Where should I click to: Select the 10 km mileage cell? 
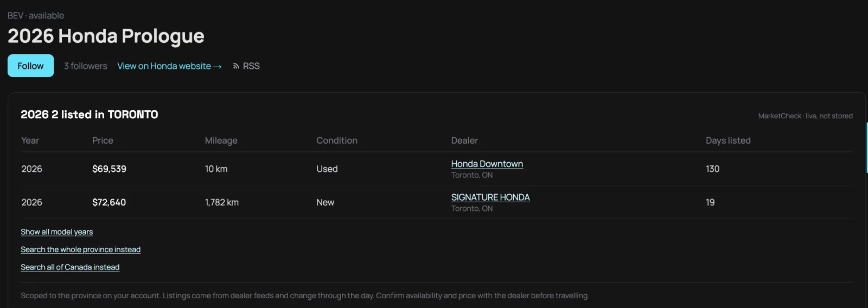pyautogui.click(x=216, y=169)
